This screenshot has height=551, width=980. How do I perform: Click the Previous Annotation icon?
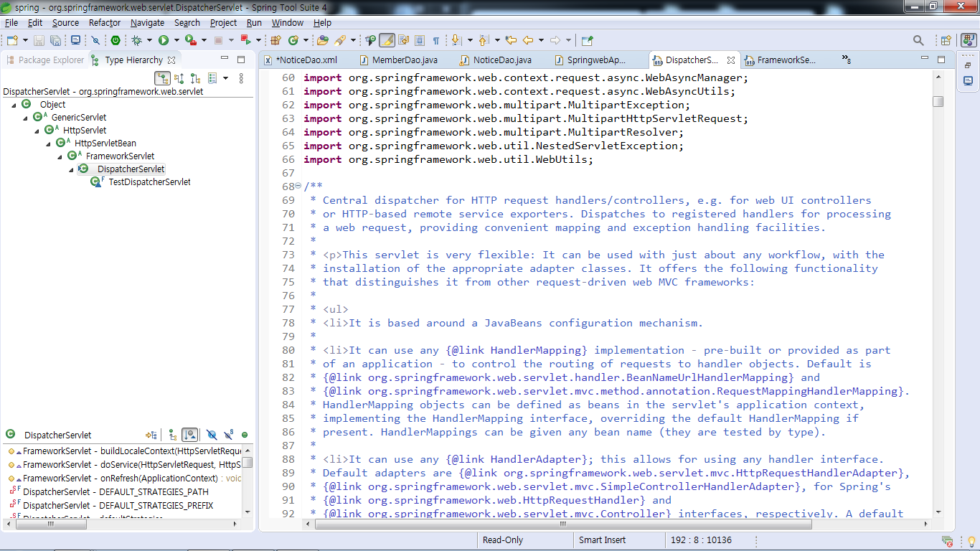click(483, 40)
